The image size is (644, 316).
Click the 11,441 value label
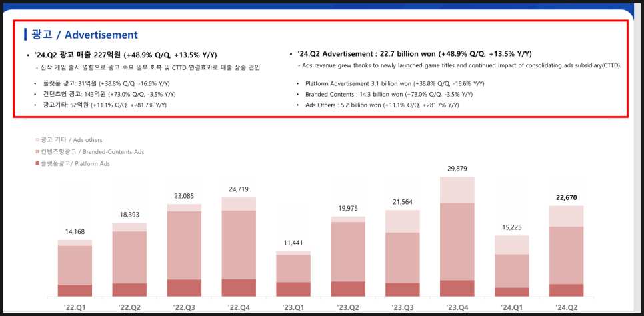coord(293,243)
